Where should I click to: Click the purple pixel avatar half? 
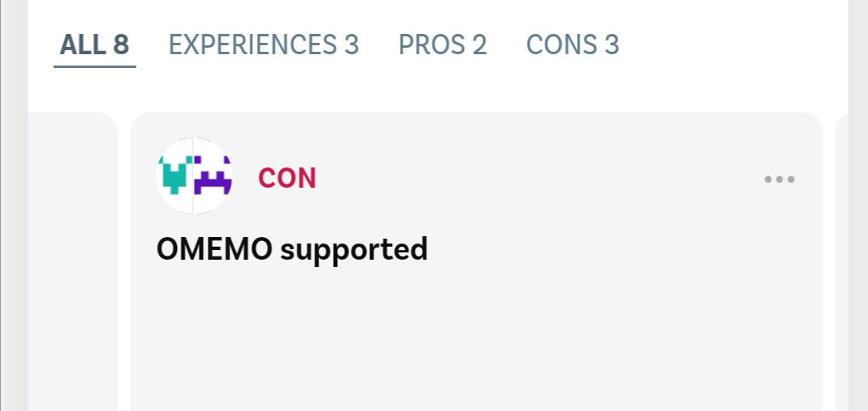coord(213,176)
